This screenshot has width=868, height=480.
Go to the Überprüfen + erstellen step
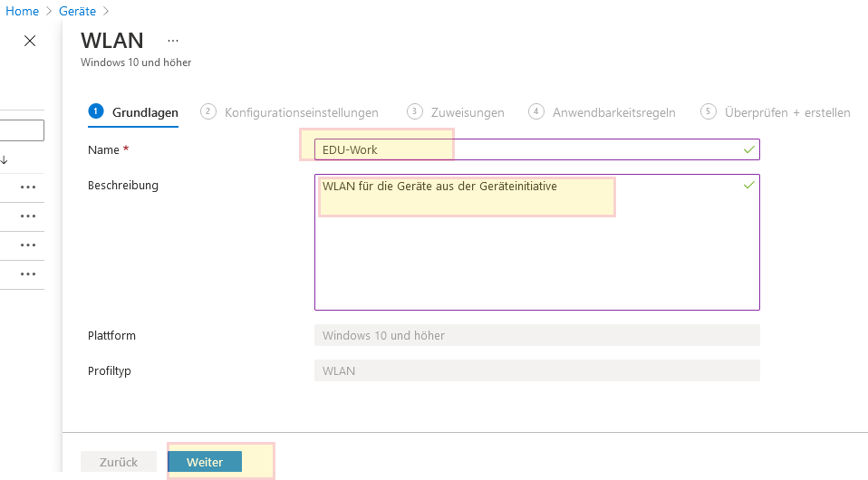click(786, 112)
